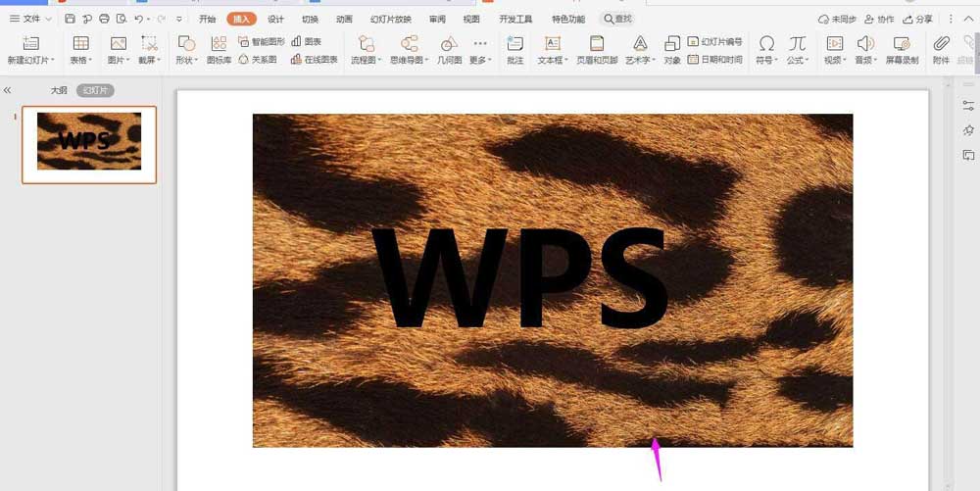Viewport: 980px width, 491px height.
Task: Add a Comment (批注)
Action: tap(515, 50)
